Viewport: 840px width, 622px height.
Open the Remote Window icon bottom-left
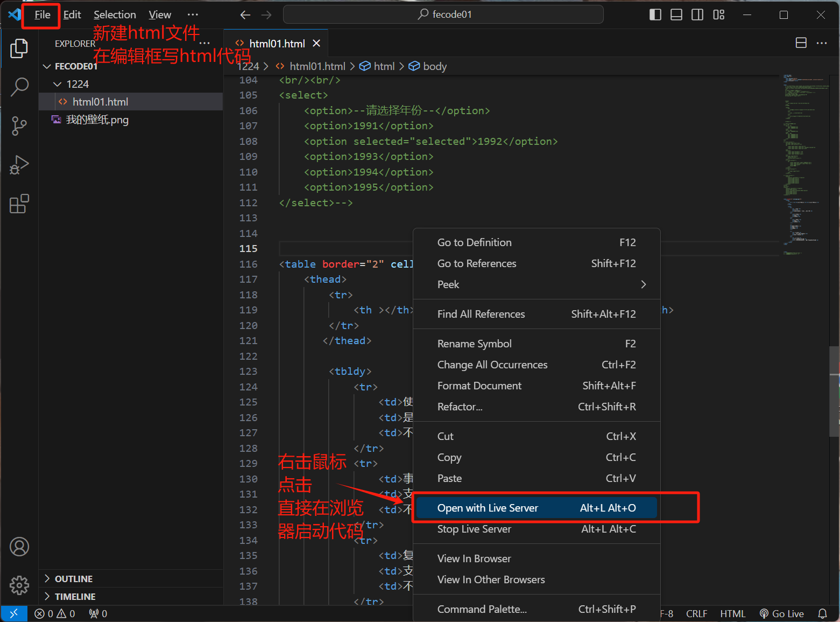[x=14, y=613]
